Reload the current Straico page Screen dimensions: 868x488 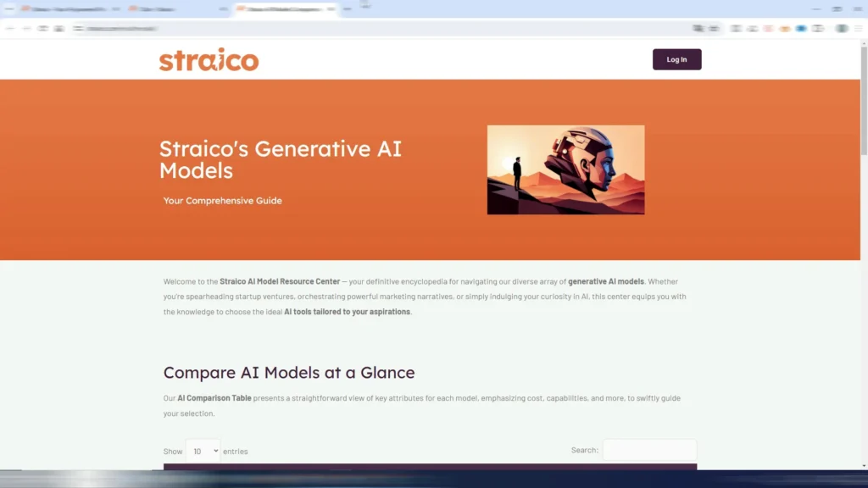pos(42,28)
